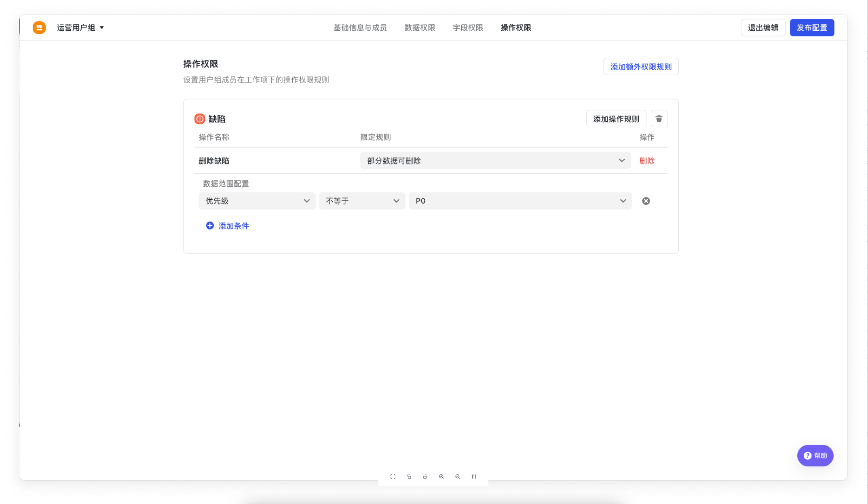Switch to the 数据权限 tab

[420, 27]
